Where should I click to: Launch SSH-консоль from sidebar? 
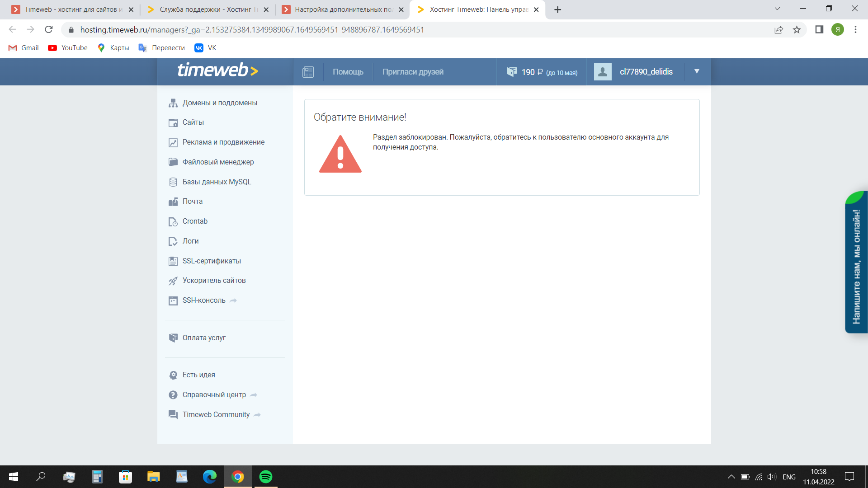click(203, 300)
